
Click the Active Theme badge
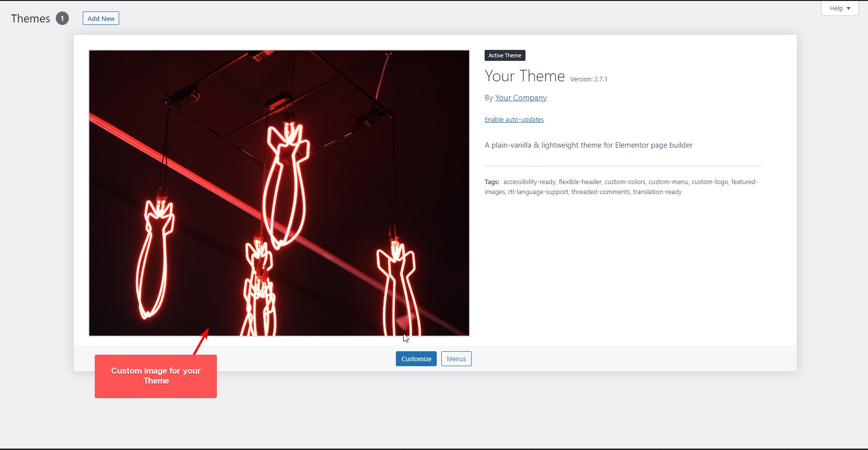tap(505, 55)
